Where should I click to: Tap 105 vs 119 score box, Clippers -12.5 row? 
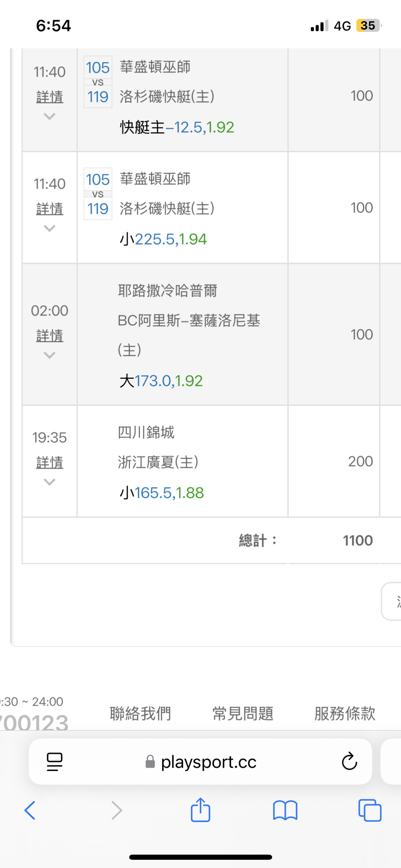pos(98,82)
